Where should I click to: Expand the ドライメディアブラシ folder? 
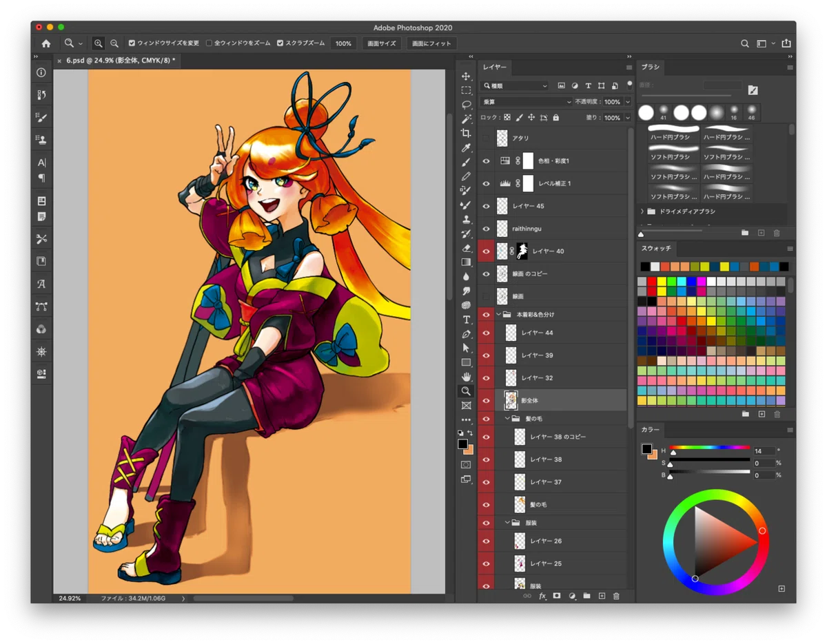(x=642, y=211)
